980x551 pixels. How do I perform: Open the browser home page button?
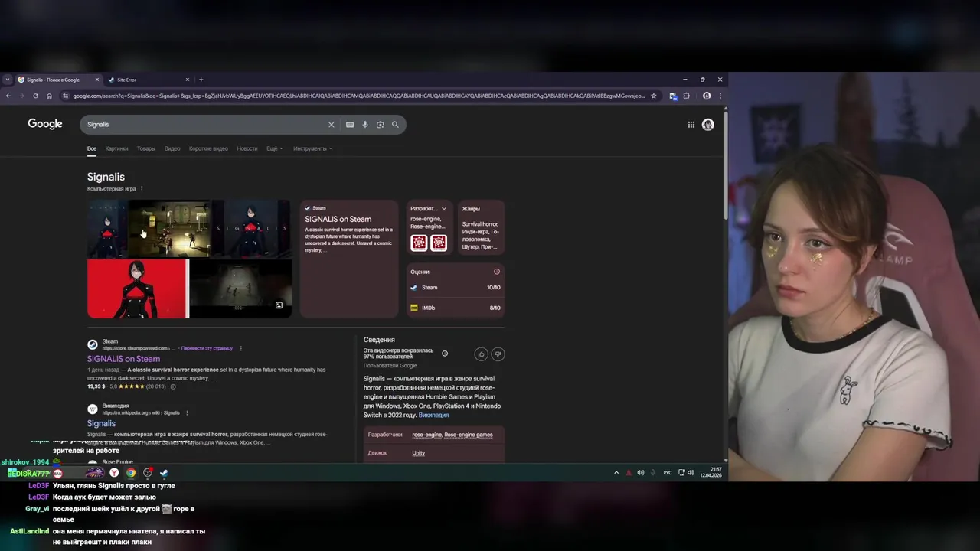click(x=49, y=96)
